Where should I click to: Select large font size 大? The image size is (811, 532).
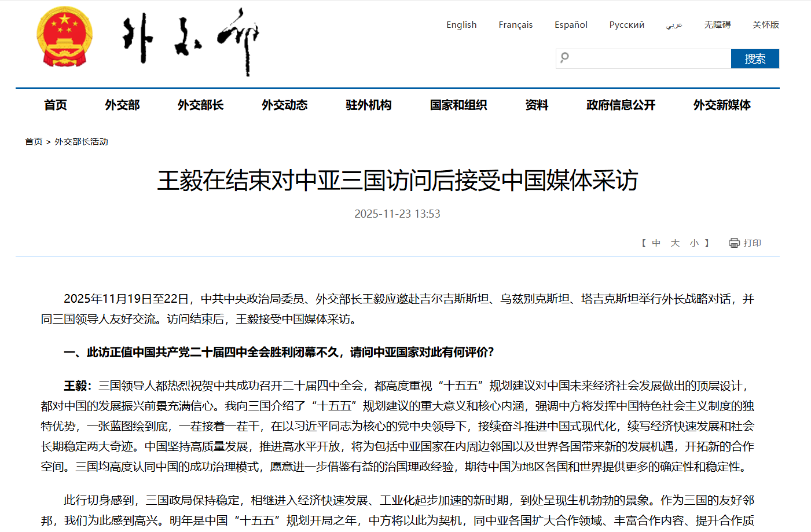pyautogui.click(x=675, y=243)
